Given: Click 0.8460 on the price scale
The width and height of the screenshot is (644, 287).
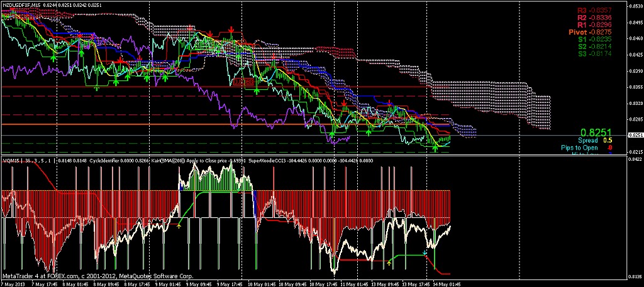Looking at the screenshot, I should [635, 38].
